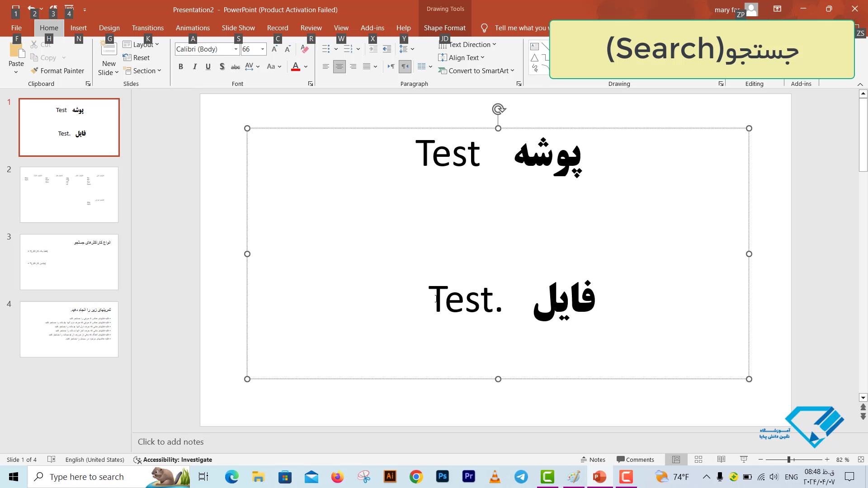Select slide 3 thumbnail in the panel
Image resolution: width=868 pixels, height=488 pixels.
pos(69,262)
